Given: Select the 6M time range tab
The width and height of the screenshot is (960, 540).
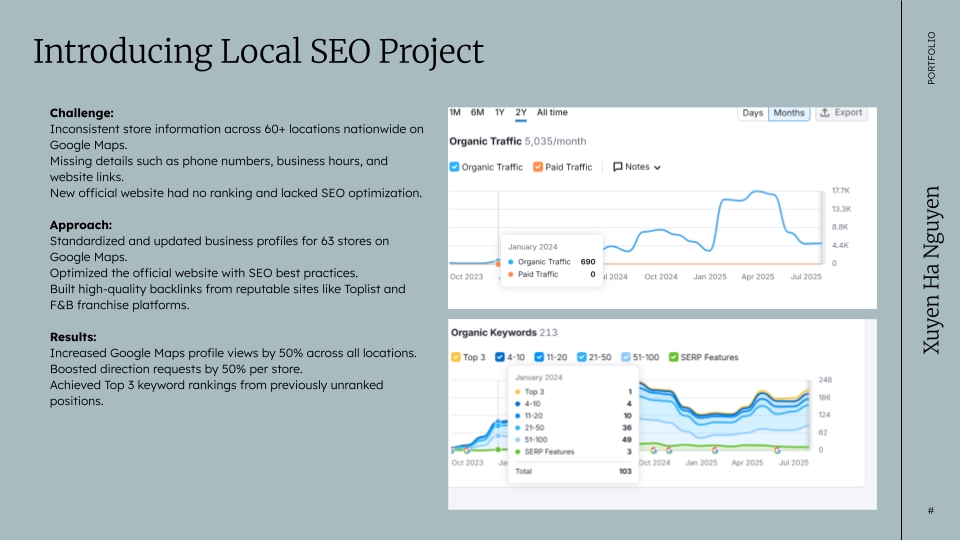Looking at the screenshot, I should [x=478, y=113].
